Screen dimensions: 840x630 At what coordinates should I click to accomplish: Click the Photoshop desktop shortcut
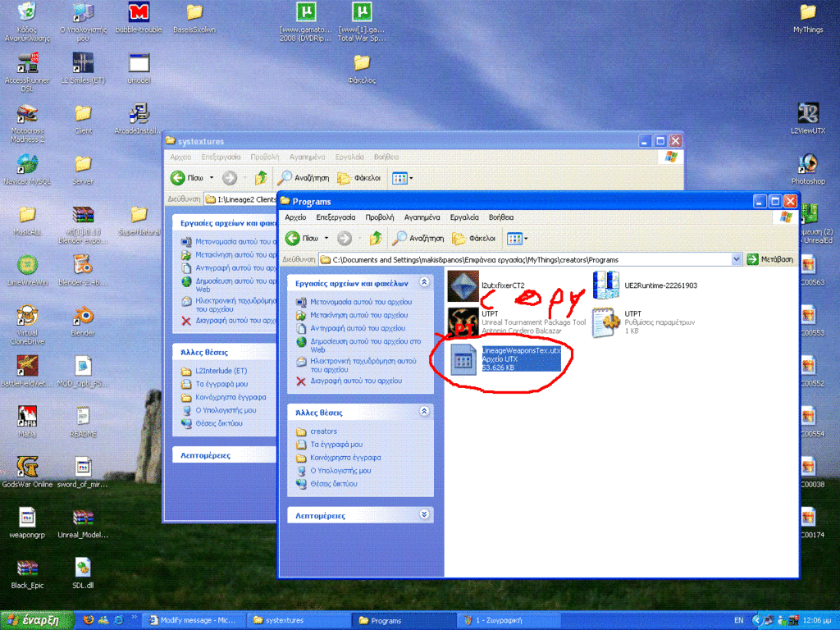(807, 164)
